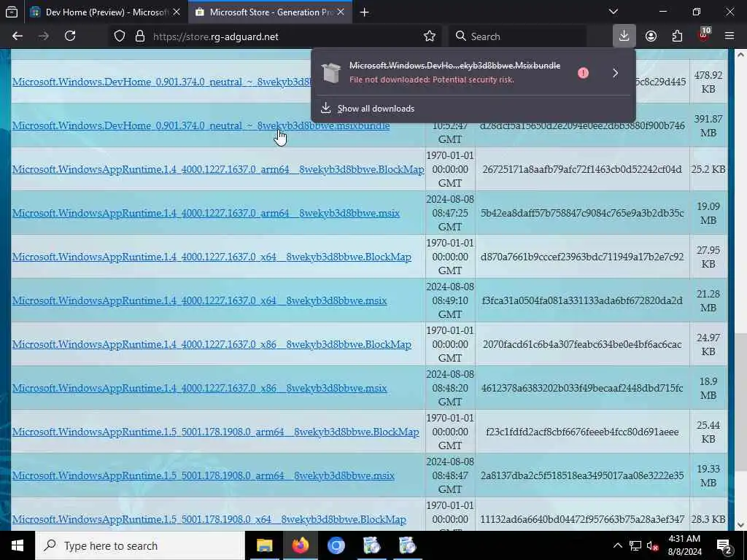Download WindowsAppRuntime.1.4 arm64 BlockMap
Screen dimensions: 747x560
click(x=218, y=169)
